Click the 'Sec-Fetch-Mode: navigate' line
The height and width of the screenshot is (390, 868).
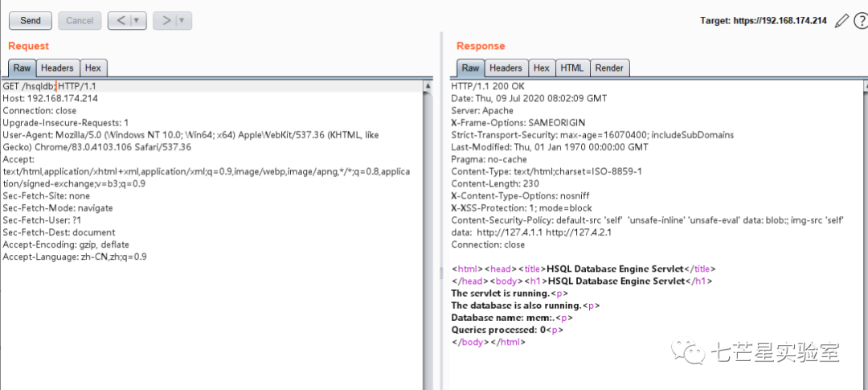[x=58, y=208]
